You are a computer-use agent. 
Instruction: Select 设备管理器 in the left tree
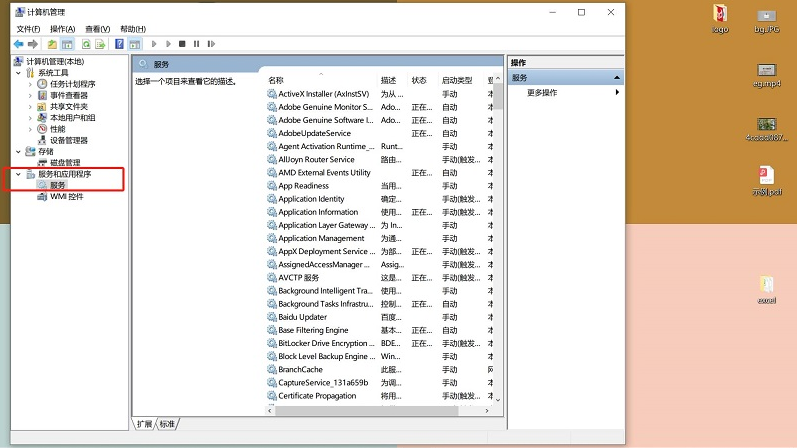[68, 140]
